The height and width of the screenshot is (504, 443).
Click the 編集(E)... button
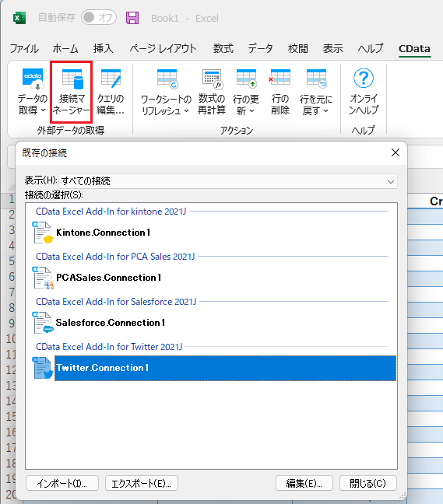pos(304,483)
